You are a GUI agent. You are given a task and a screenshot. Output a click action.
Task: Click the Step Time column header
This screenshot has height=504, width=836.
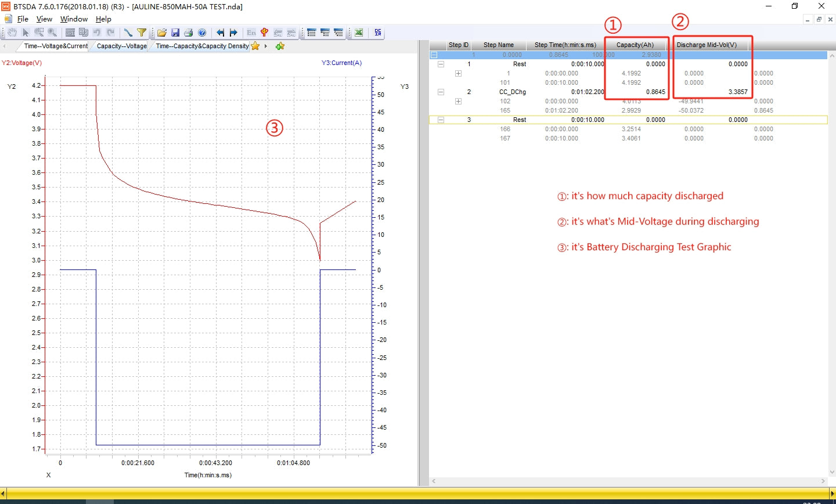(x=565, y=45)
